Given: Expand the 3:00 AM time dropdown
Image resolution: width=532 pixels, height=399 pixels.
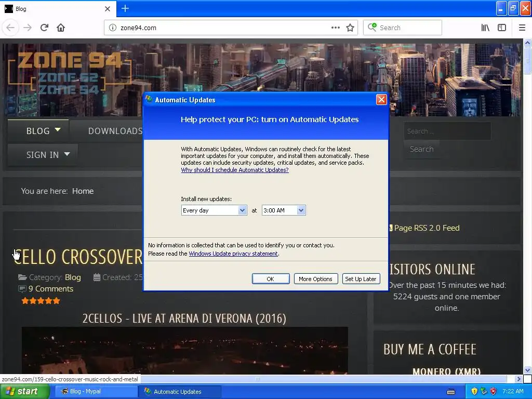Looking at the screenshot, I should [301, 210].
